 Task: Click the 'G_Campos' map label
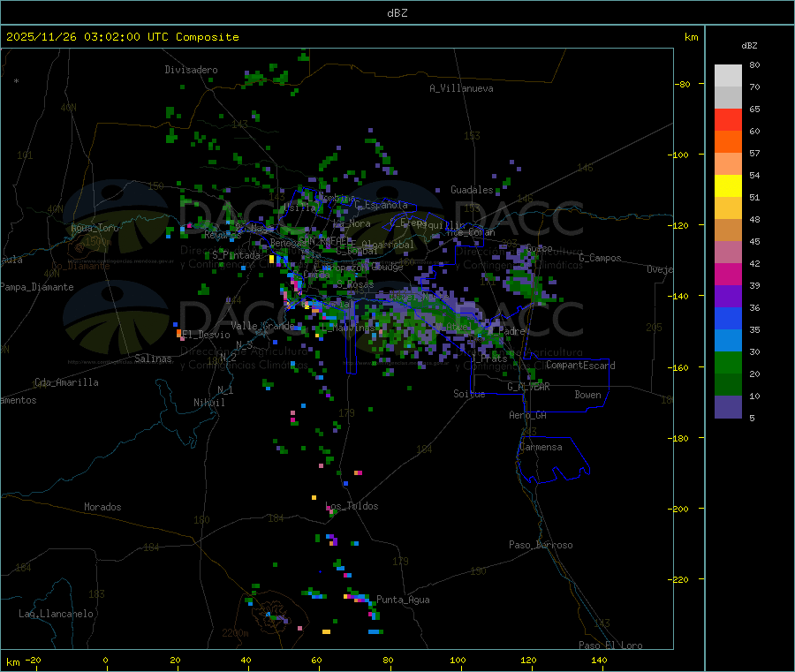point(601,258)
